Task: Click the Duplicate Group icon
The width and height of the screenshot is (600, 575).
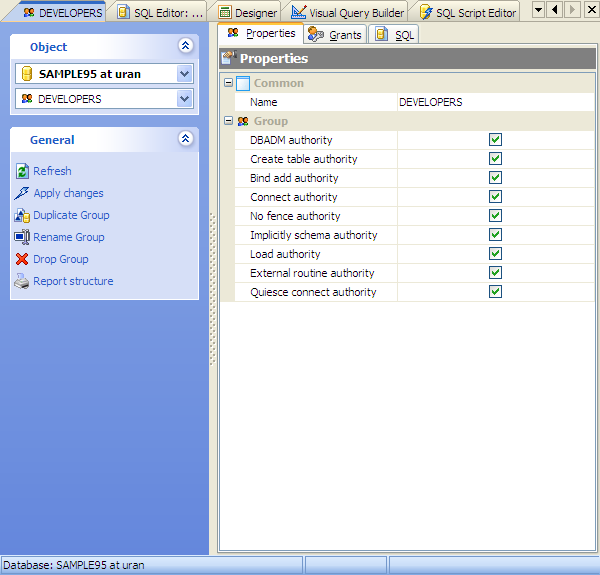Action: click(22, 215)
